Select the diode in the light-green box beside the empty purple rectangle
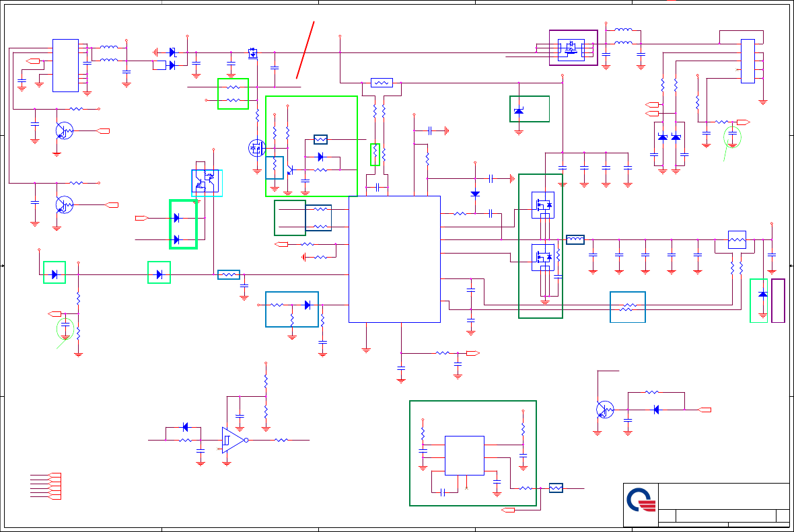This screenshot has width=794, height=532. [x=762, y=294]
